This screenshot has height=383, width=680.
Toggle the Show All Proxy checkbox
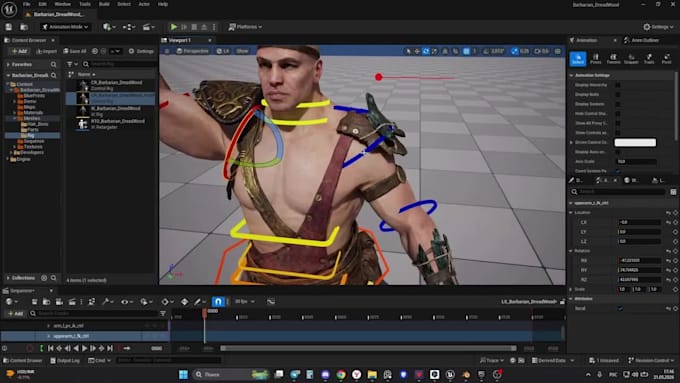[x=618, y=123]
